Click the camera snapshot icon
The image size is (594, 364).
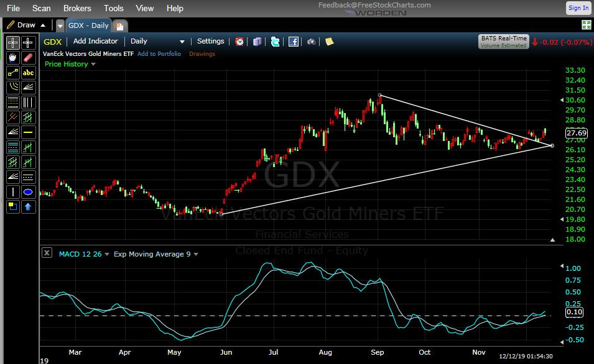[x=311, y=42]
